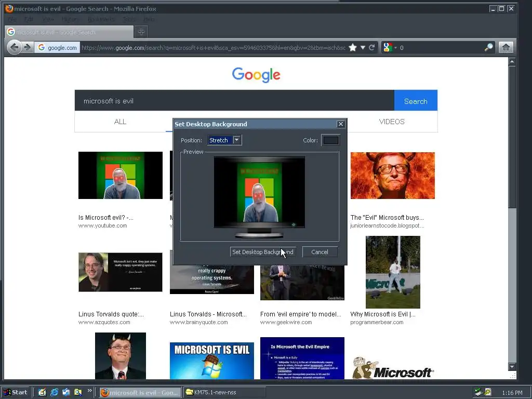Pick the background Color swatch
Image resolution: width=532 pixels, height=399 pixels.
[331, 140]
